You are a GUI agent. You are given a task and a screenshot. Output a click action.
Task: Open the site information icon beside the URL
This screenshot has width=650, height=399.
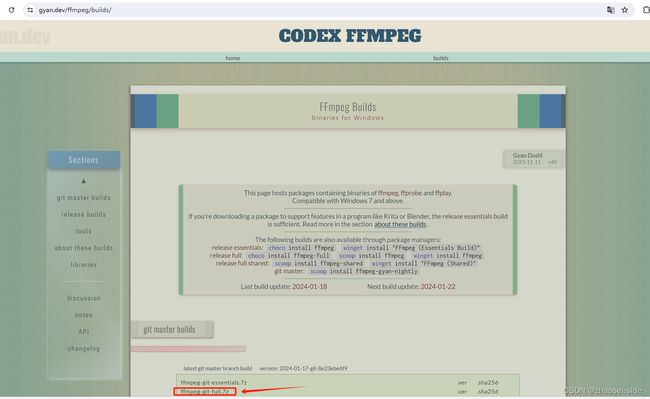[30, 10]
